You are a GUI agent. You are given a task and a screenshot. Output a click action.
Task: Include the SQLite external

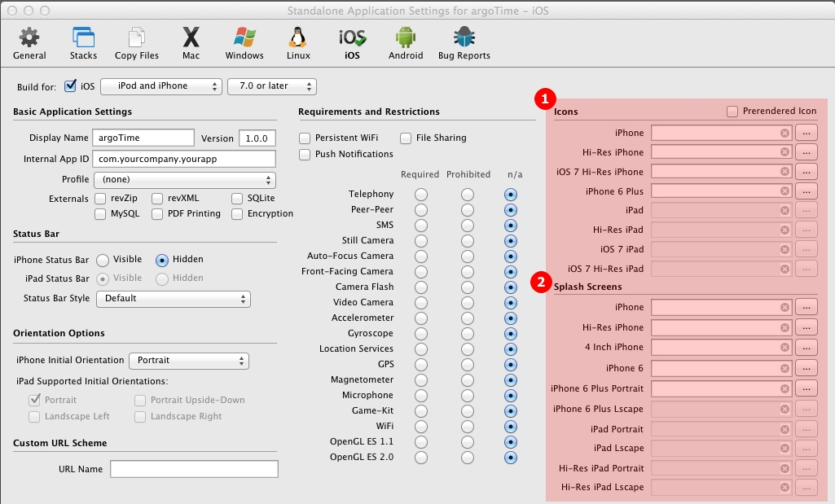point(237,199)
